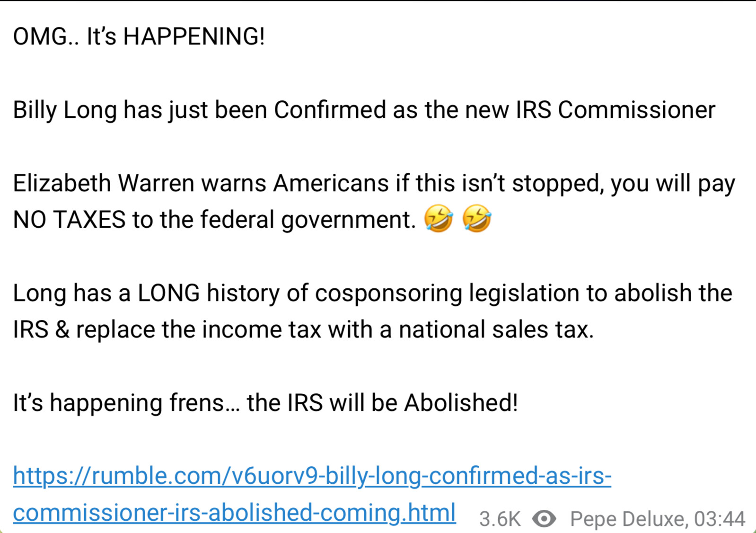Click the eye views icon

click(544, 519)
